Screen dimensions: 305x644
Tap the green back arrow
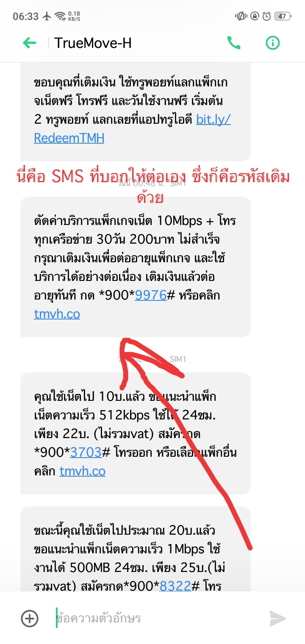click(x=29, y=42)
